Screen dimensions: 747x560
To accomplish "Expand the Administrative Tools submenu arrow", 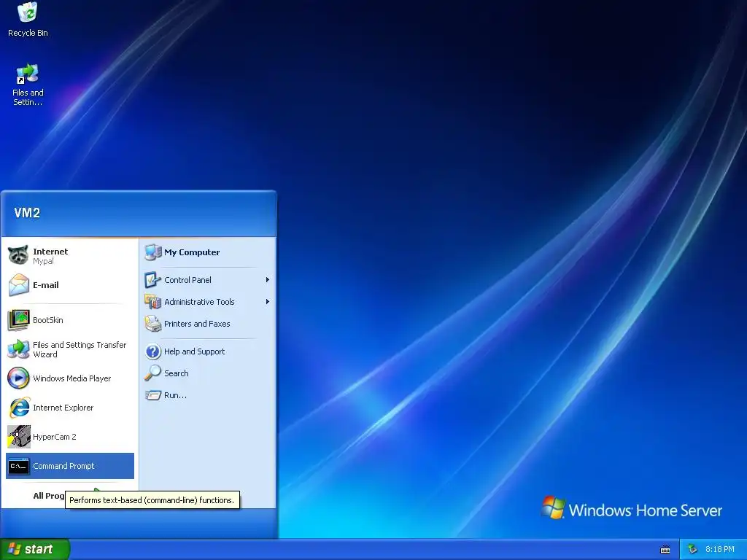I will 268,302.
